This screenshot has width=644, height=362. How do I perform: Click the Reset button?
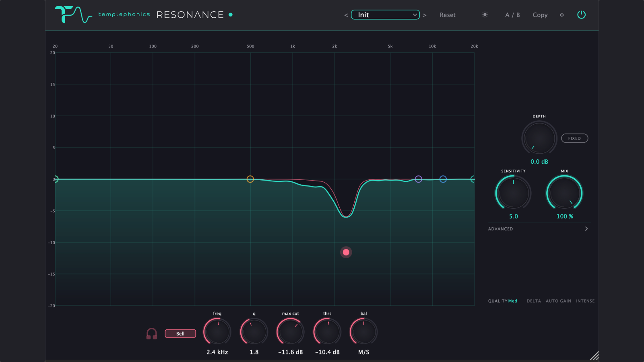448,15
